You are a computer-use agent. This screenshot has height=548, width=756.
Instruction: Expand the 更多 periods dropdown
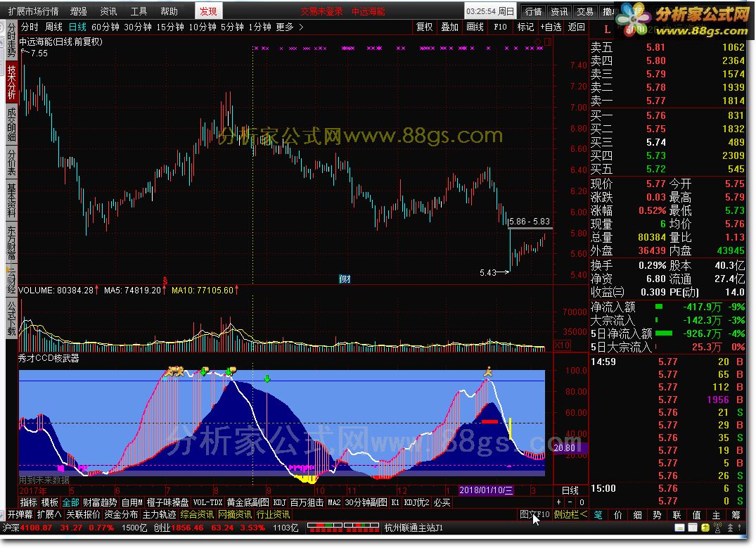pos(289,27)
